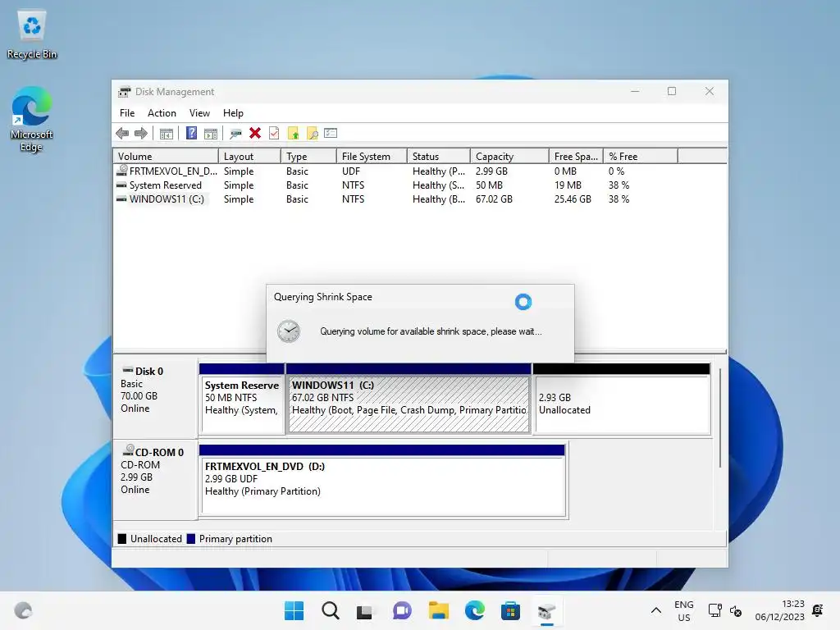Open the Chat app on the taskbar
Screen dimensions: 840x630
[402, 610]
